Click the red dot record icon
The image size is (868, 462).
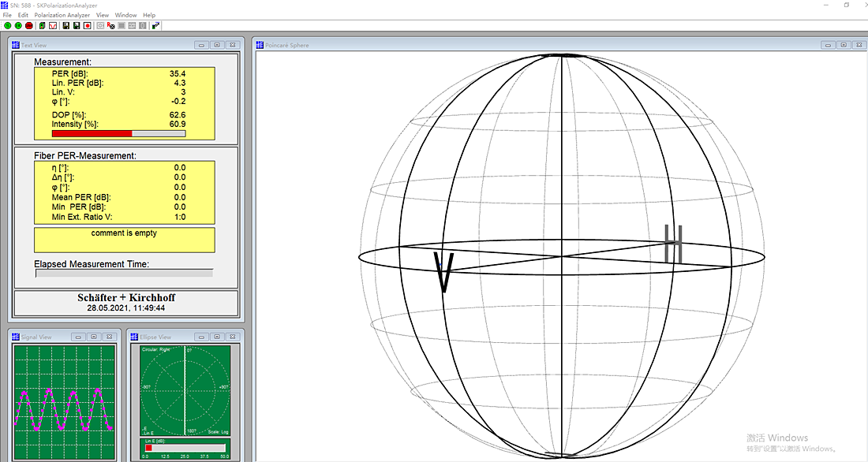point(88,25)
